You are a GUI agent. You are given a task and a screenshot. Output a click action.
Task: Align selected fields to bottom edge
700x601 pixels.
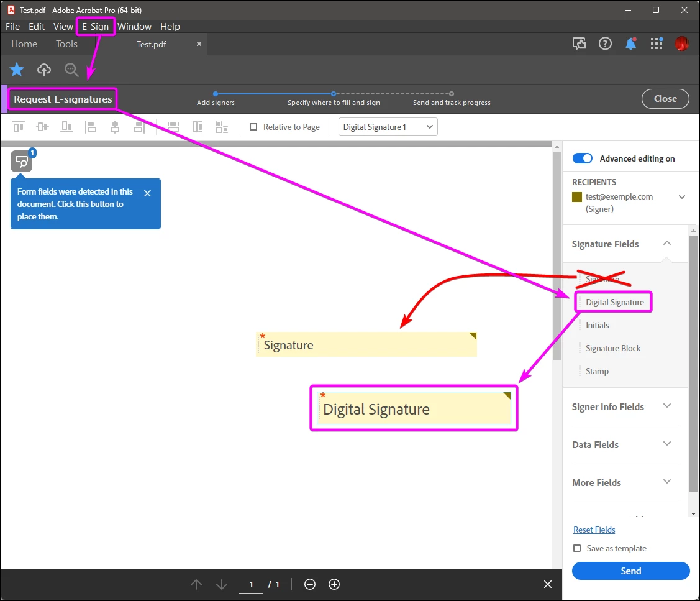(x=66, y=127)
